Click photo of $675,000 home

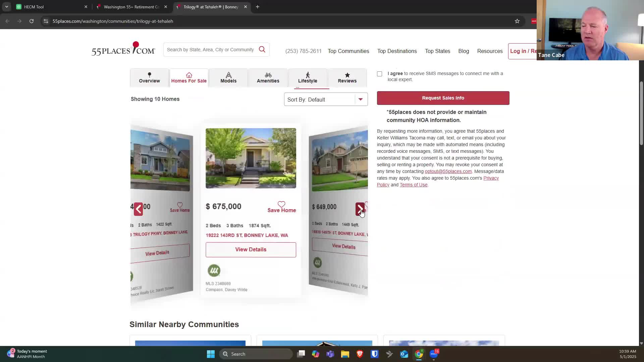click(251, 158)
